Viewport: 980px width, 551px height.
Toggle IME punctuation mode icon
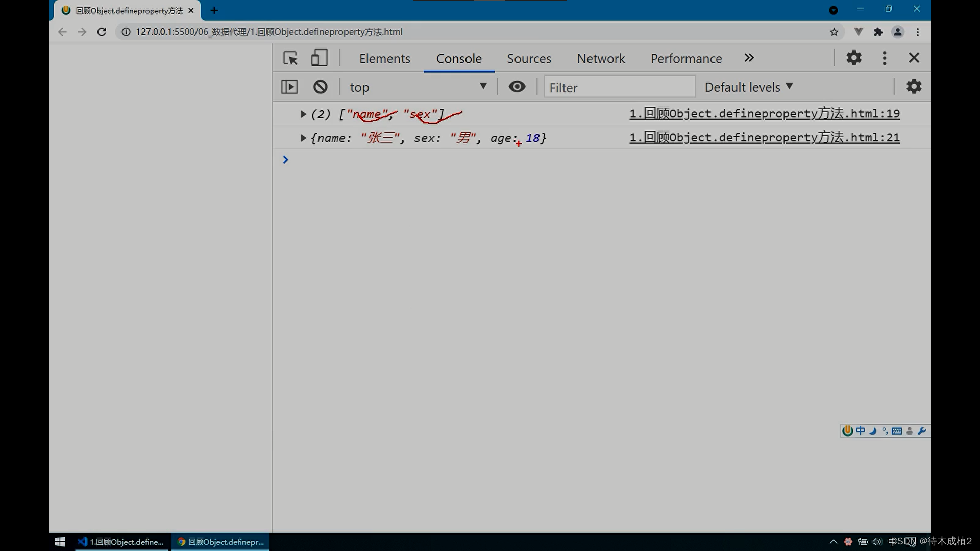point(885,431)
